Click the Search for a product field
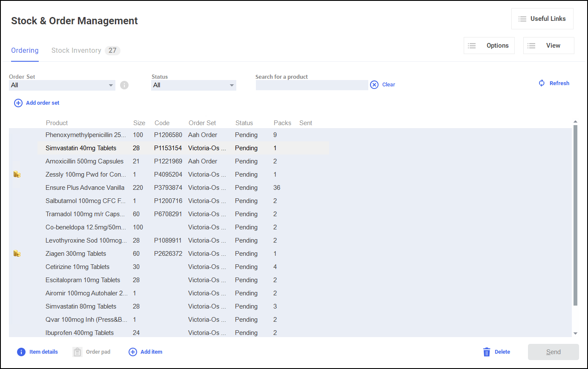This screenshot has height=369, width=588. (312, 85)
